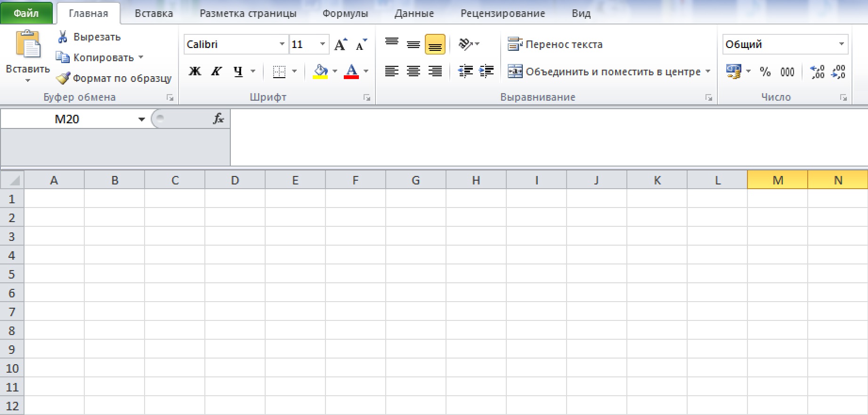The height and width of the screenshot is (415, 868).
Task: Open the cell borders icon
Action: 279,72
